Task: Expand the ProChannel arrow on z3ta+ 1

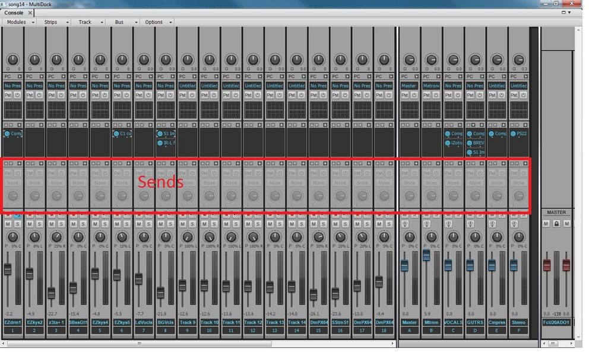Action: pos(63,77)
